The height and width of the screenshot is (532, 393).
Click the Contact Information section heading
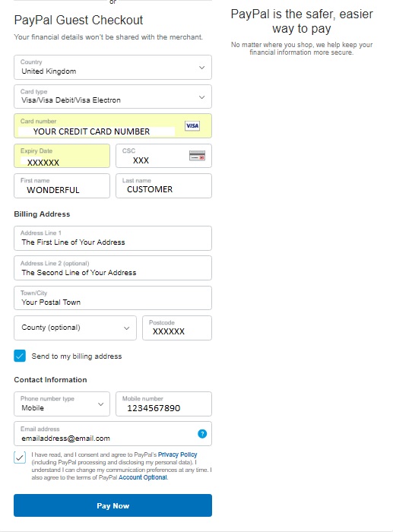click(50, 380)
